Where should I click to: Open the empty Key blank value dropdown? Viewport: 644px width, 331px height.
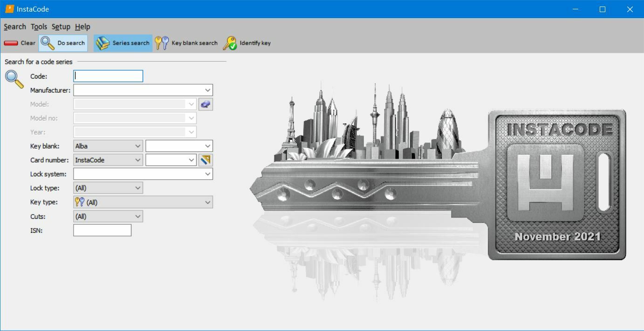179,146
